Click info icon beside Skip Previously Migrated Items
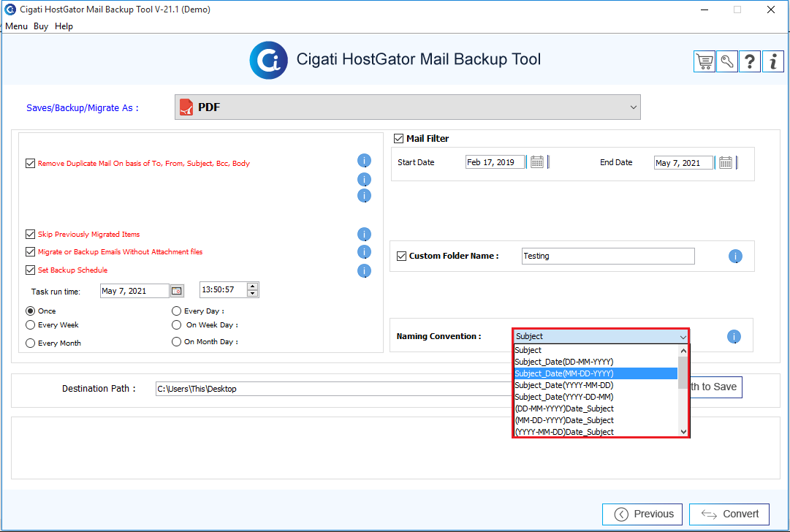Screen dimensions: 790x532 [x=364, y=235]
